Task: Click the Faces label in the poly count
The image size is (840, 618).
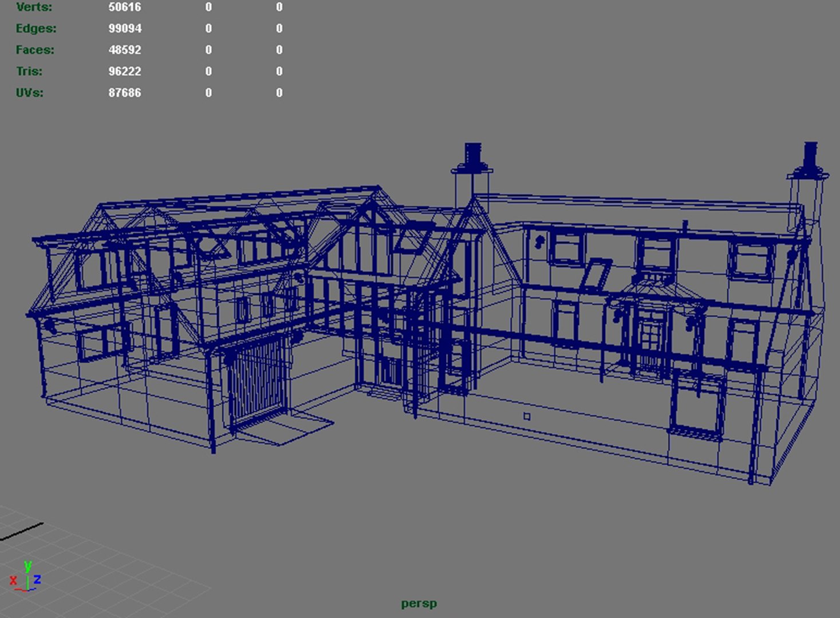Action: [x=35, y=50]
